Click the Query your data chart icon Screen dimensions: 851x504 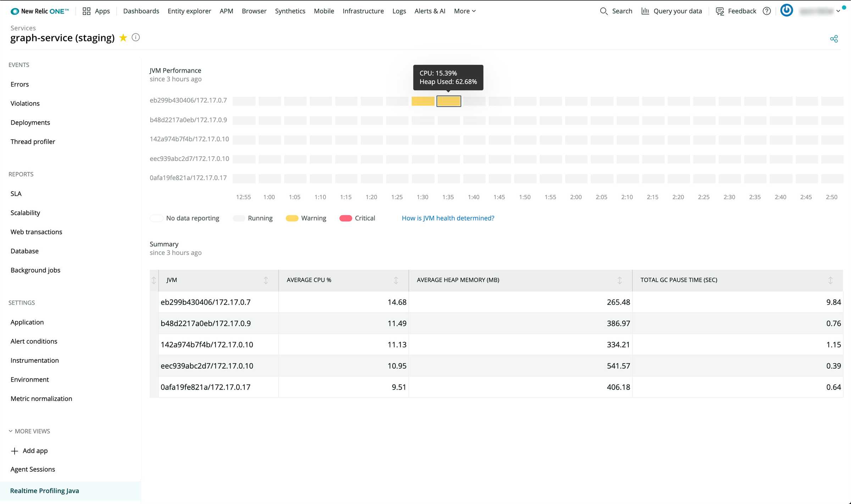(645, 11)
